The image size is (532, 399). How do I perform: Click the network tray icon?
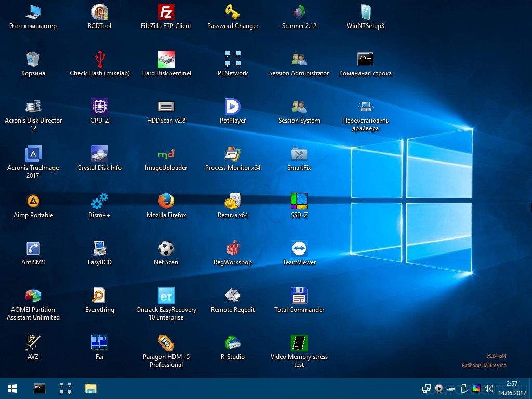click(x=426, y=389)
